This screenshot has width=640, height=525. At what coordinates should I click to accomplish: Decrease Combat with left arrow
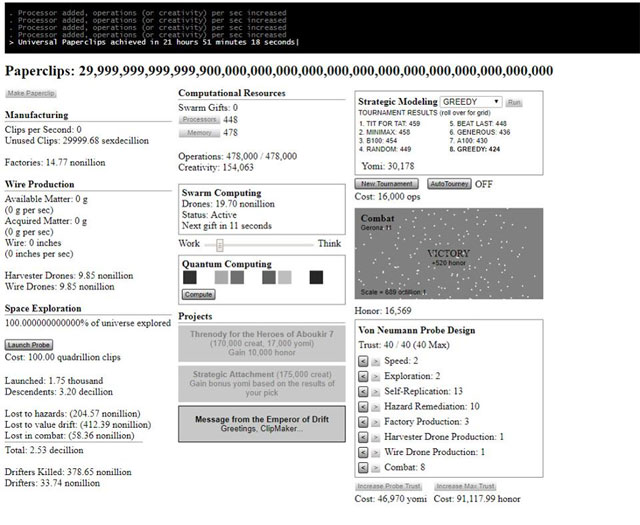click(x=363, y=468)
